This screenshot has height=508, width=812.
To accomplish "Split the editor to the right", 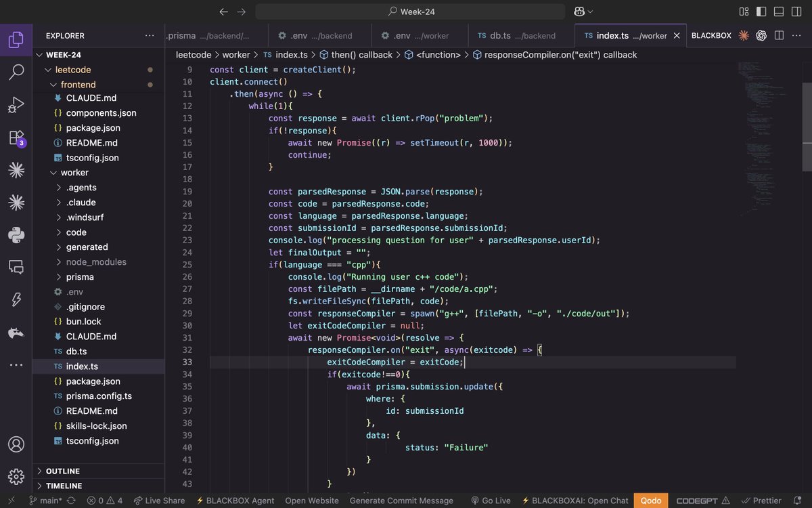I will (x=779, y=36).
